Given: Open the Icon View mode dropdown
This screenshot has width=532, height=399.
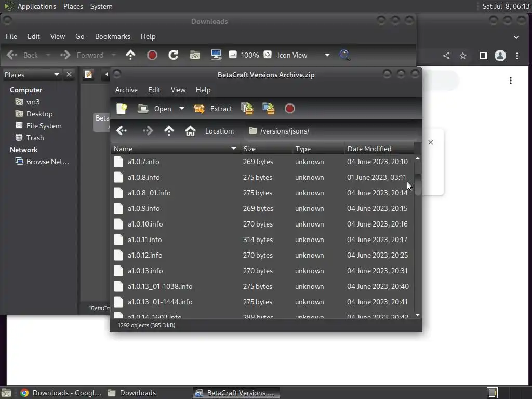Looking at the screenshot, I should (303, 55).
